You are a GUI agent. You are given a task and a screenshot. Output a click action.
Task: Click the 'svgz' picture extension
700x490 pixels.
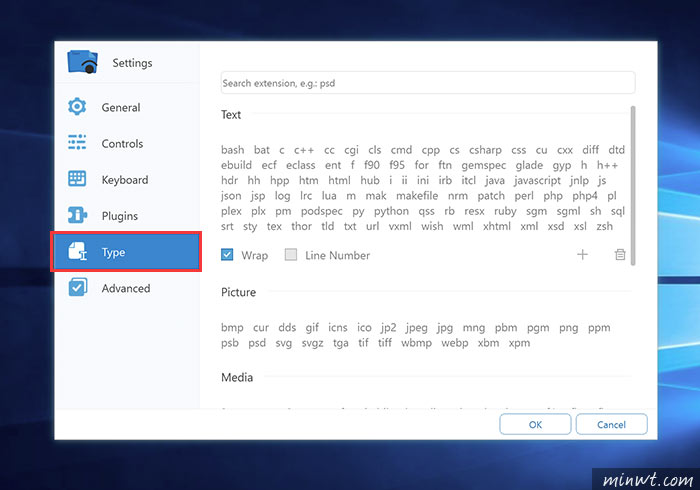tap(312, 344)
